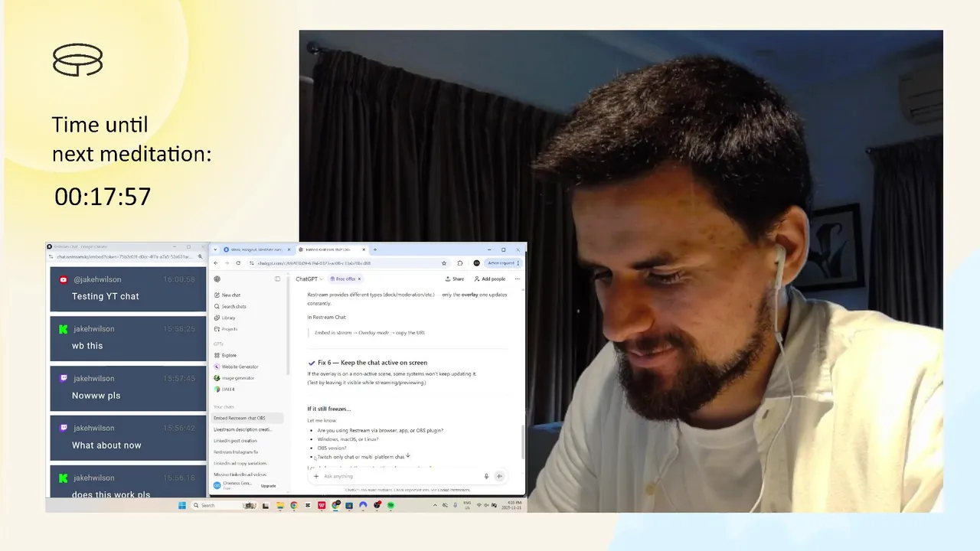Viewport: 980px width, 551px height.
Task: Go back in the Chrome browser
Action: point(216,262)
